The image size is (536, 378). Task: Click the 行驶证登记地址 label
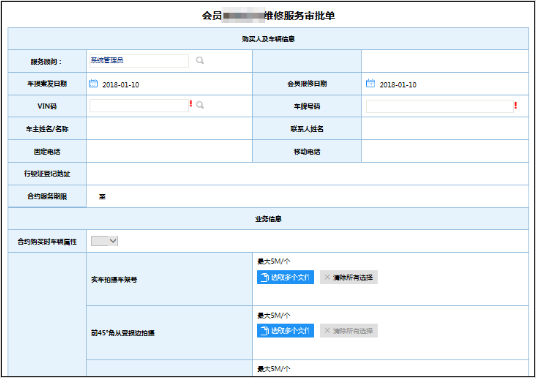[47, 174]
